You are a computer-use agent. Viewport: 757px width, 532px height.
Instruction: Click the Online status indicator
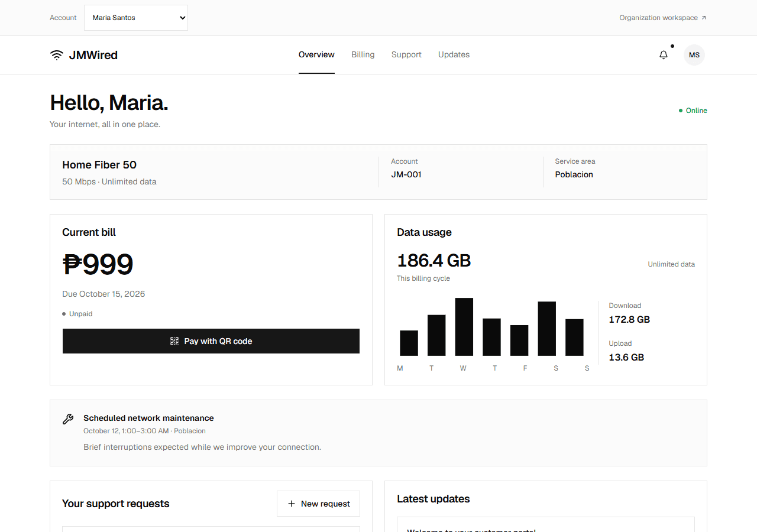[693, 111]
